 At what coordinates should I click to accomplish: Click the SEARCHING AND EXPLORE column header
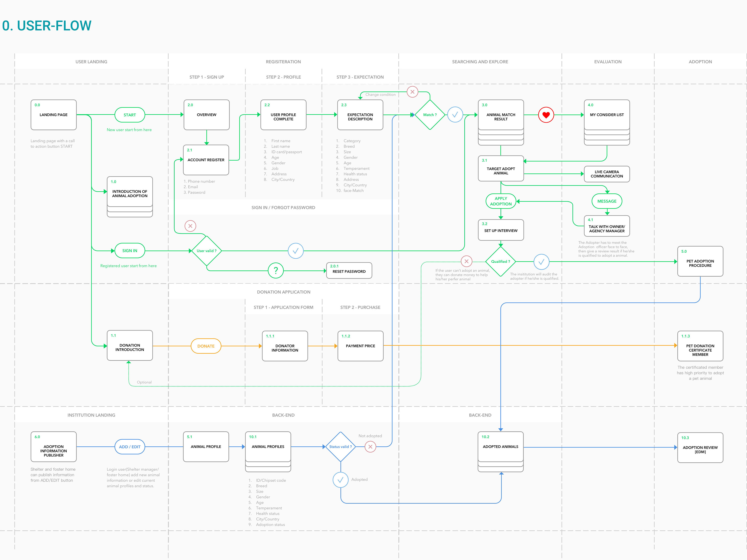[x=480, y=62]
